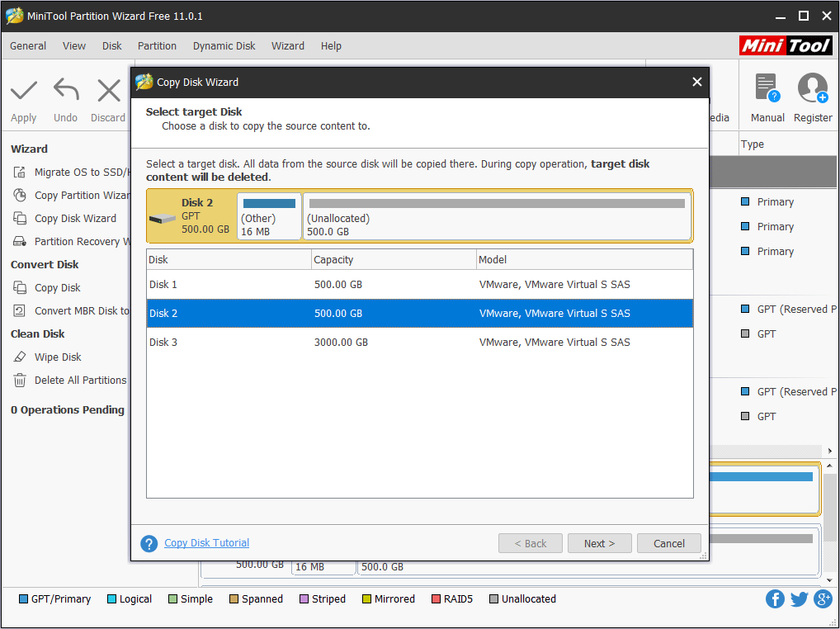Click the Twitter bird icon
Image resolution: width=840 pixels, height=629 pixels.
799,598
